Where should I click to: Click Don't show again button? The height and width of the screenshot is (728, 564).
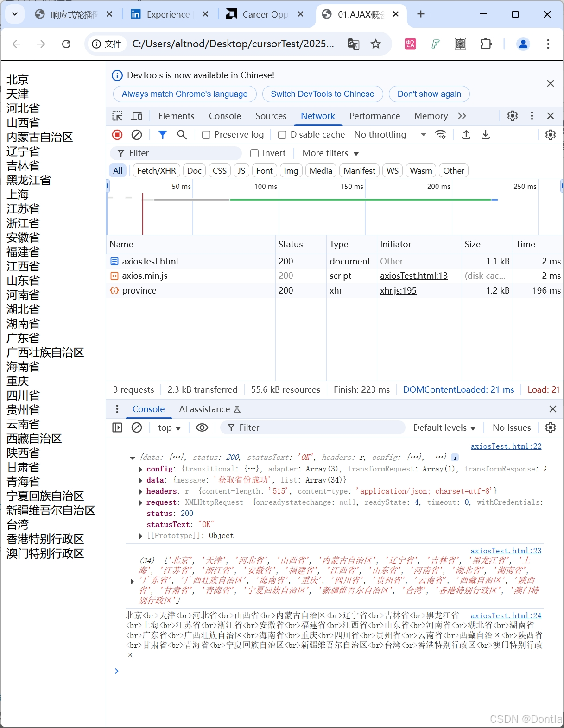429,94
